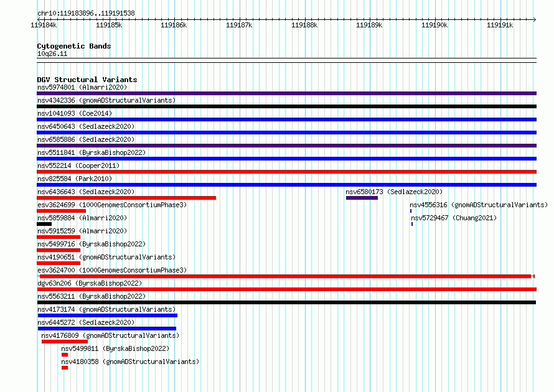This screenshot has width=554, height=392.
Task: Open the nsv4176809 (gnomADStructuralVariants) label
Action: (110, 335)
